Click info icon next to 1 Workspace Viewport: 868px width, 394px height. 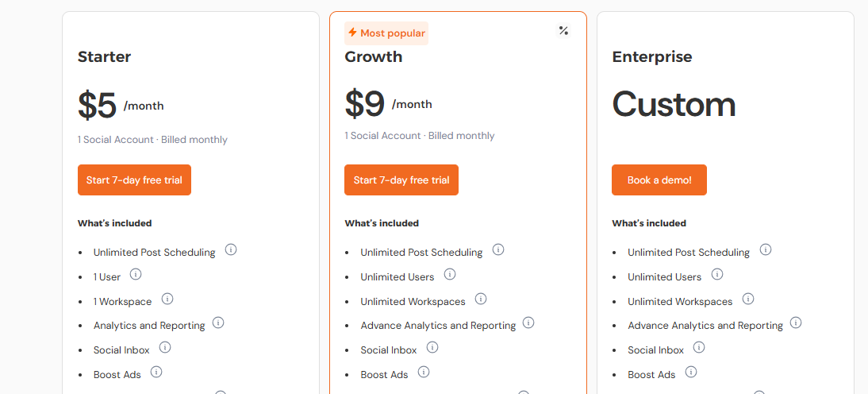[167, 299]
